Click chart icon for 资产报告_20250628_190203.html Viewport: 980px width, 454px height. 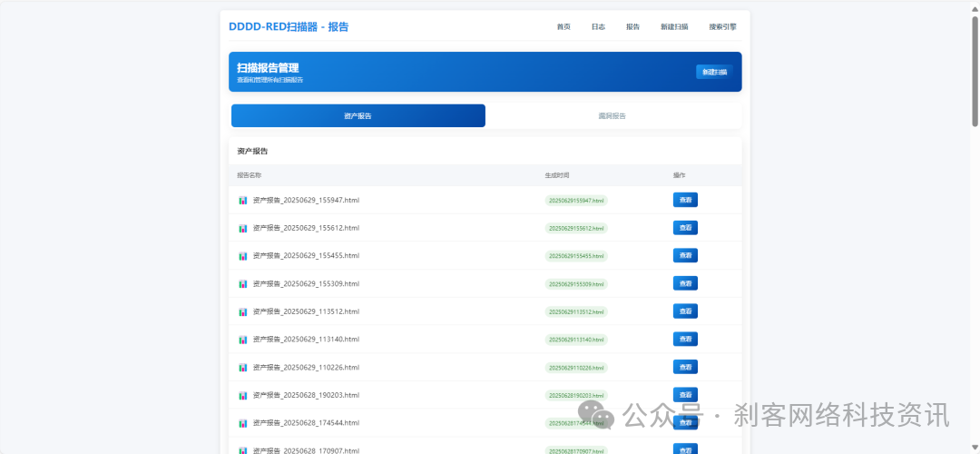pos(243,395)
